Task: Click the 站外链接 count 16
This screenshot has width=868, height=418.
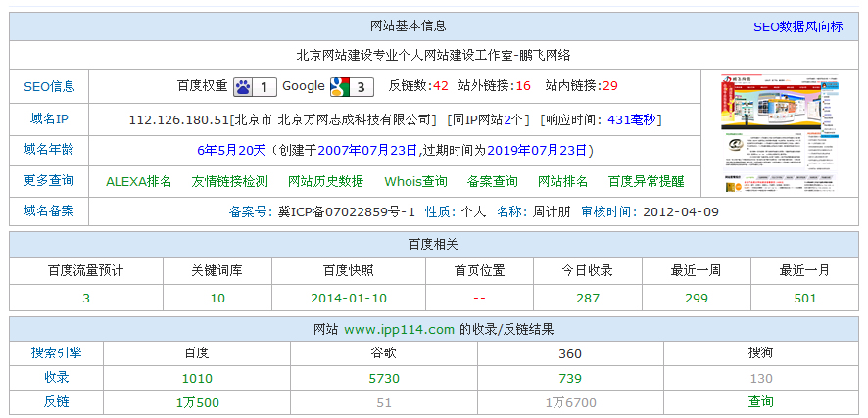Action: pyautogui.click(x=523, y=86)
